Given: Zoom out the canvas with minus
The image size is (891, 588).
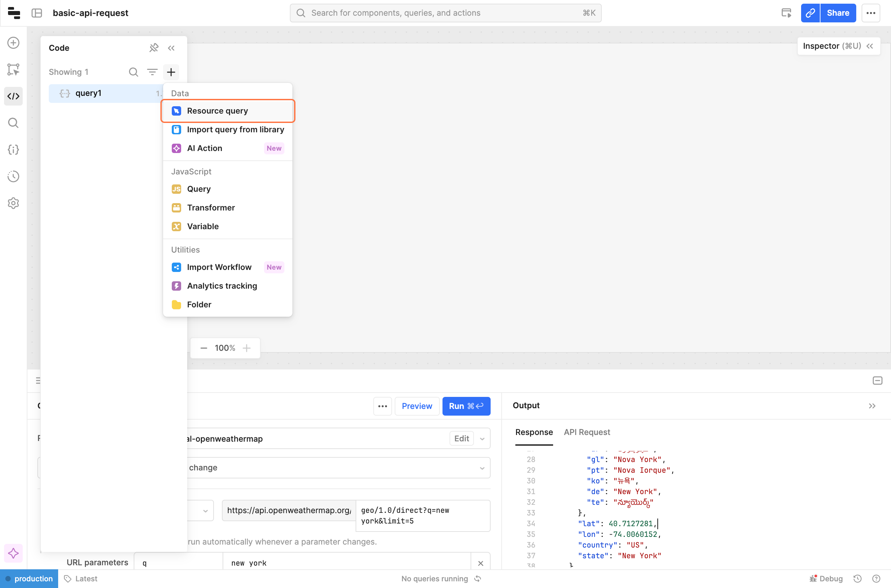Looking at the screenshot, I should pyautogui.click(x=204, y=348).
